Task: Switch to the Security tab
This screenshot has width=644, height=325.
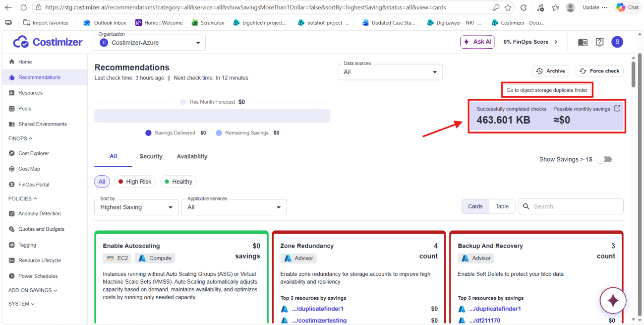Action: pos(151,156)
